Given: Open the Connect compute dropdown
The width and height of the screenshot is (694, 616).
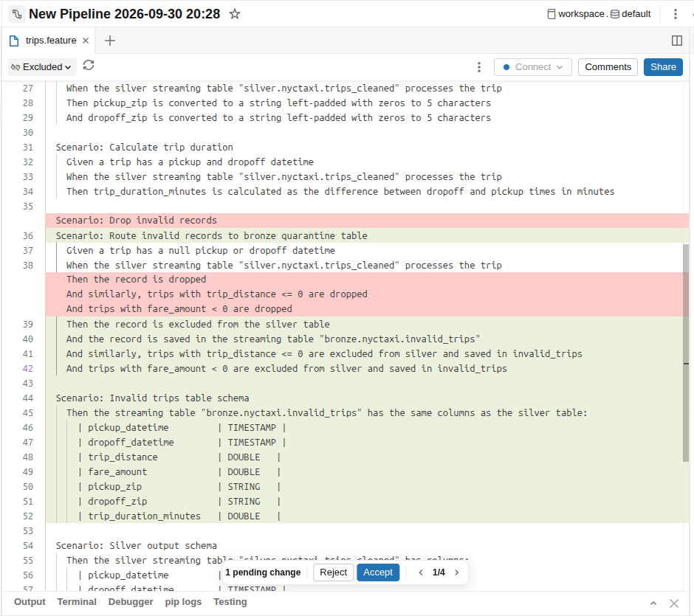Looking at the screenshot, I should [x=533, y=67].
